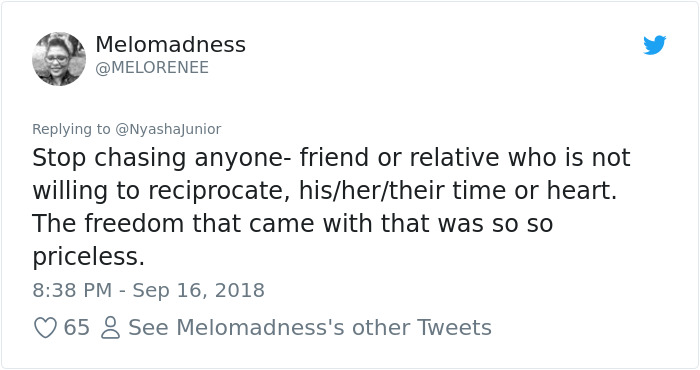Screen dimensions: 700x370
Task: Open See Melomadness's other Tweets
Action: click(x=310, y=327)
